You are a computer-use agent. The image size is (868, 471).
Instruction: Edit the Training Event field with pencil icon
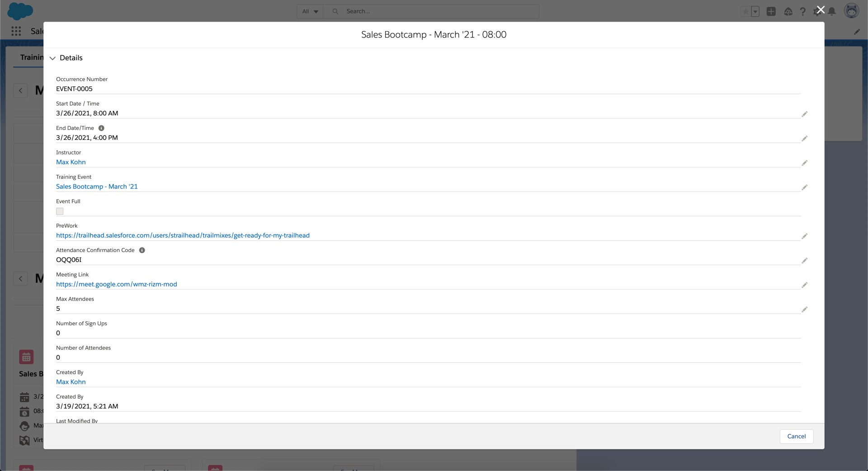pyautogui.click(x=804, y=187)
